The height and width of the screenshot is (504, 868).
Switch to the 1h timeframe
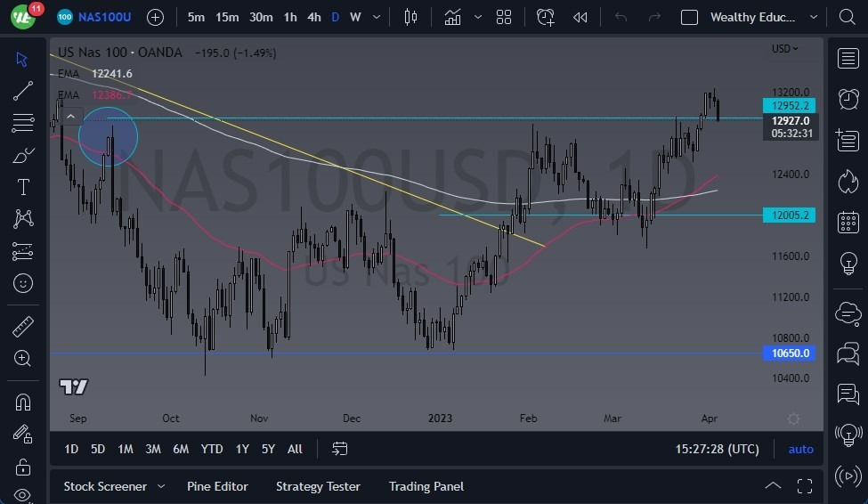pos(290,17)
